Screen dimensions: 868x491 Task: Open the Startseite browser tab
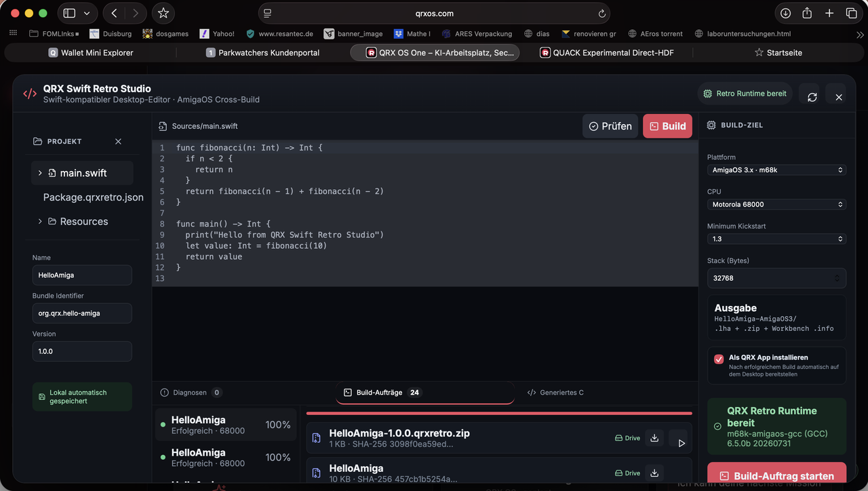point(778,52)
